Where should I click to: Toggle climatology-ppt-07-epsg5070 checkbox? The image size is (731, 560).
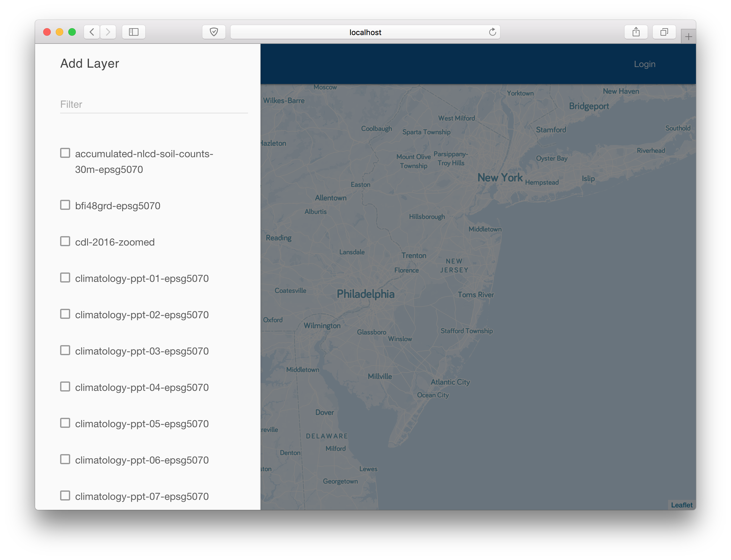point(65,496)
